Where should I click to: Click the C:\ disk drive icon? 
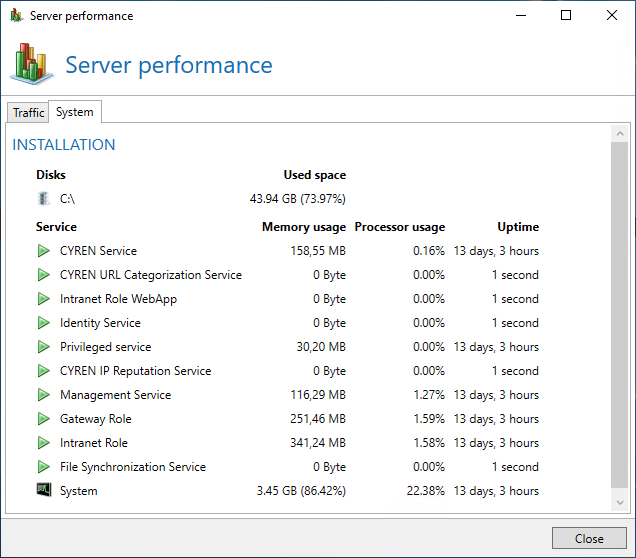43,199
